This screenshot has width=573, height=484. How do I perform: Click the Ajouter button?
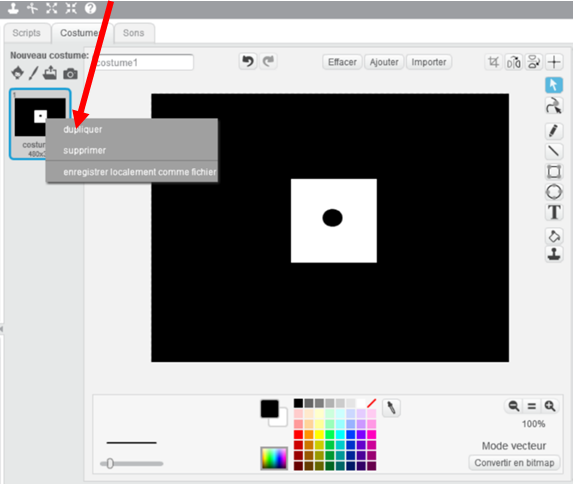(384, 62)
